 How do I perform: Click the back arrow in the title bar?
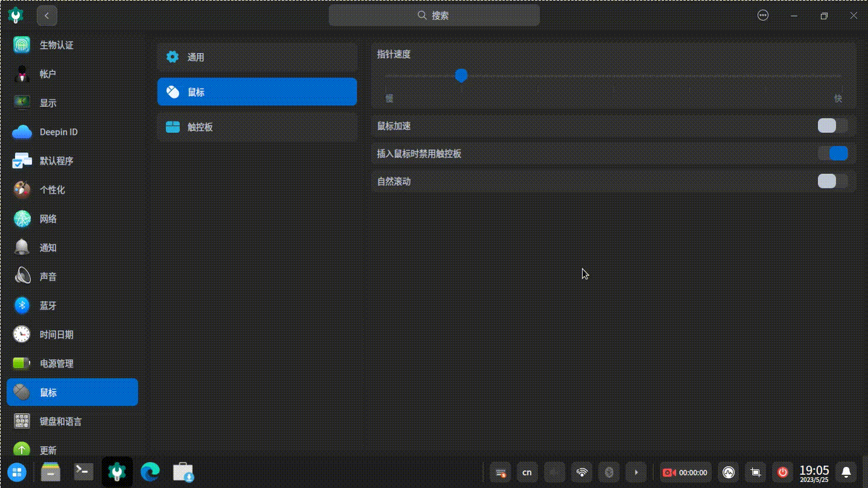47,16
